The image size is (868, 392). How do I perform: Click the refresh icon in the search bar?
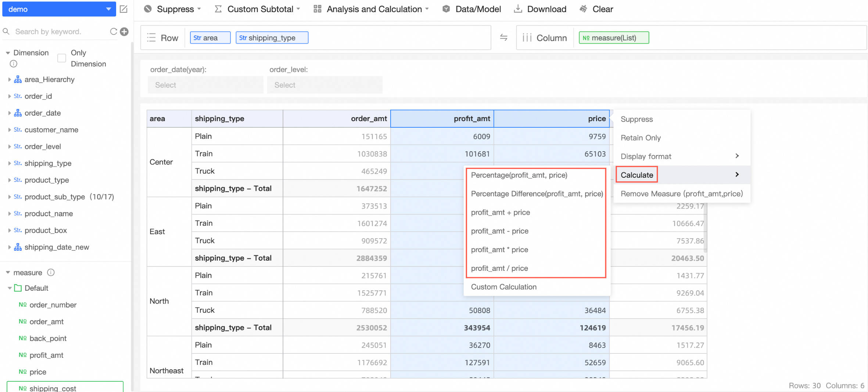114,32
